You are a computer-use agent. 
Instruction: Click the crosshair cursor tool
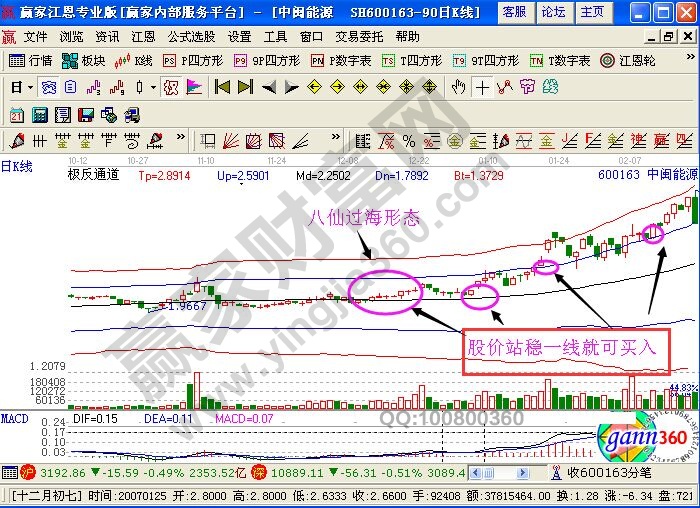click(483, 87)
